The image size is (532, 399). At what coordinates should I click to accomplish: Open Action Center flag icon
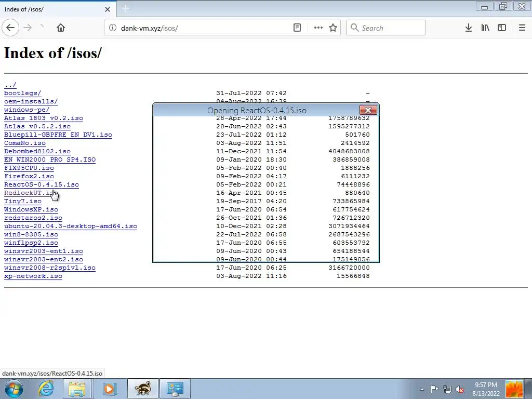(434, 389)
